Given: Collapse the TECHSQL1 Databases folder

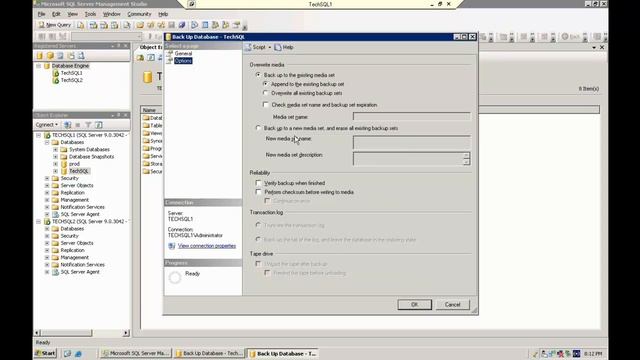Looking at the screenshot, I should (47, 142).
